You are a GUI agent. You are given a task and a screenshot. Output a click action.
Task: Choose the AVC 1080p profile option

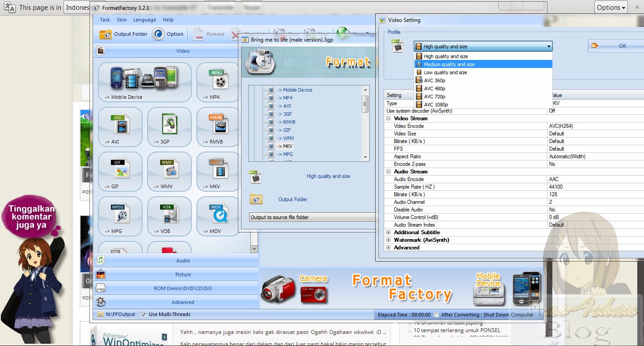(483, 105)
